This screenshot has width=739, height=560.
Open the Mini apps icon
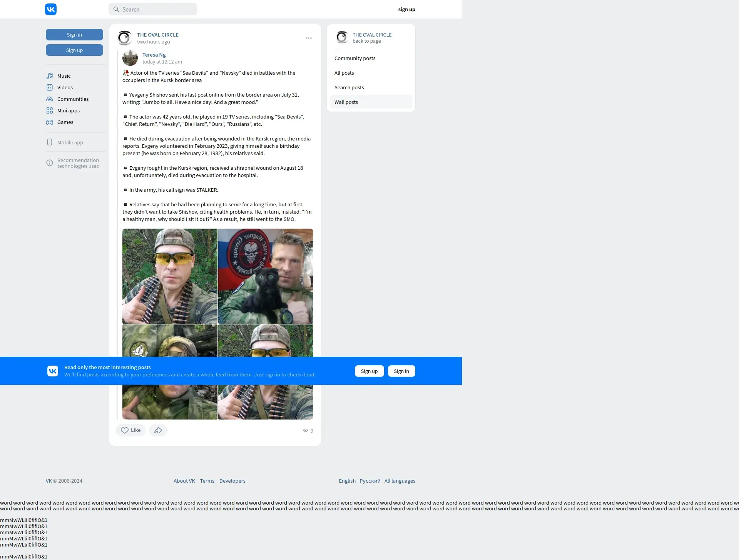coord(50,110)
